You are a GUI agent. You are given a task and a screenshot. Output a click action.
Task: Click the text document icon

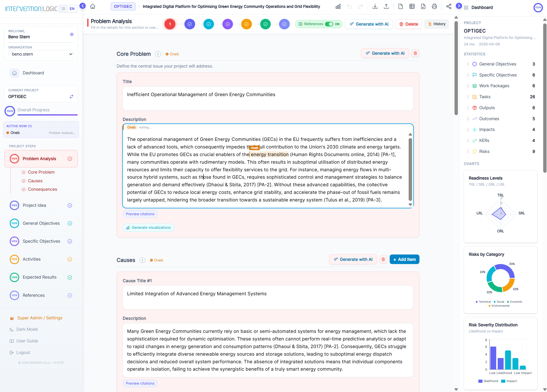[423, 7]
